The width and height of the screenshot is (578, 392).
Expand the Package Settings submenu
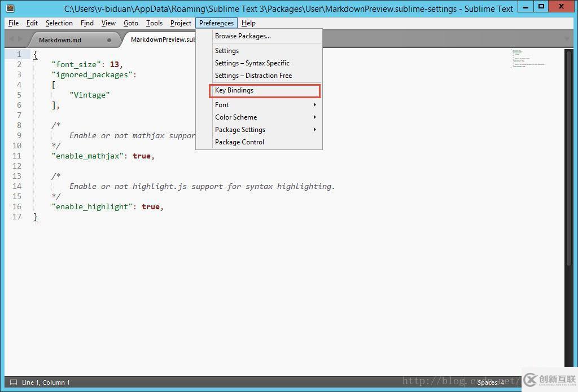pyautogui.click(x=259, y=130)
